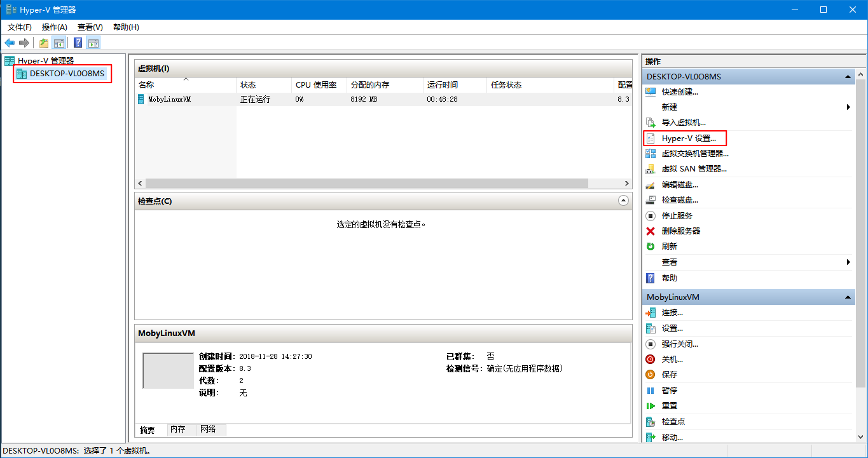The height and width of the screenshot is (458, 868).
Task: Open the 查看(V) menu
Action: click(90, 27)
